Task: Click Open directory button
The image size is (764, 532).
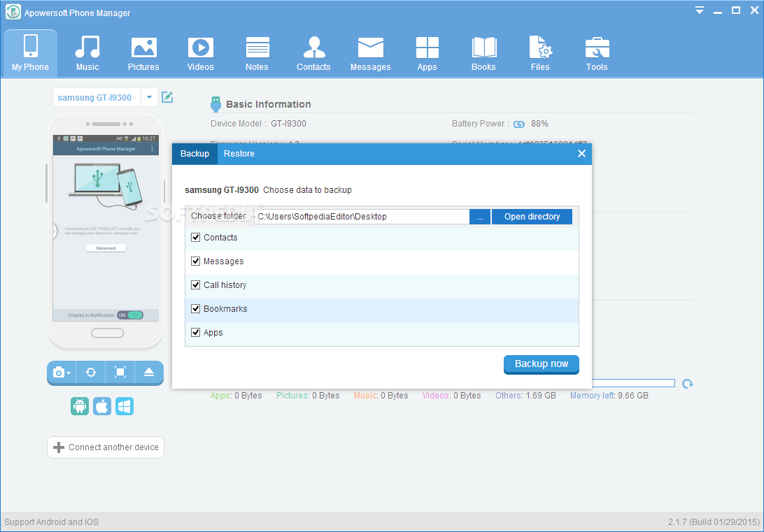Action: click(532, 217)
